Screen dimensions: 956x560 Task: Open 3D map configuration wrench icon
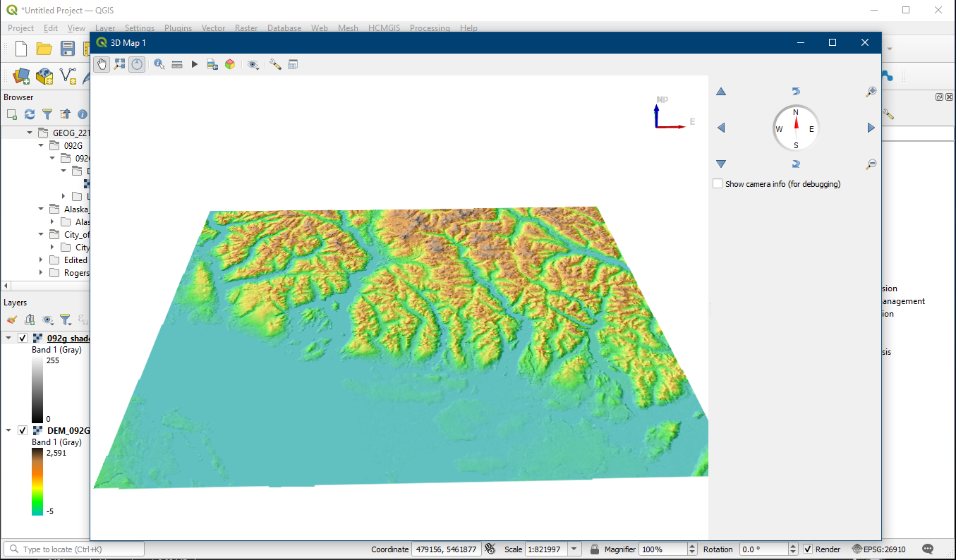click(275, 64)
